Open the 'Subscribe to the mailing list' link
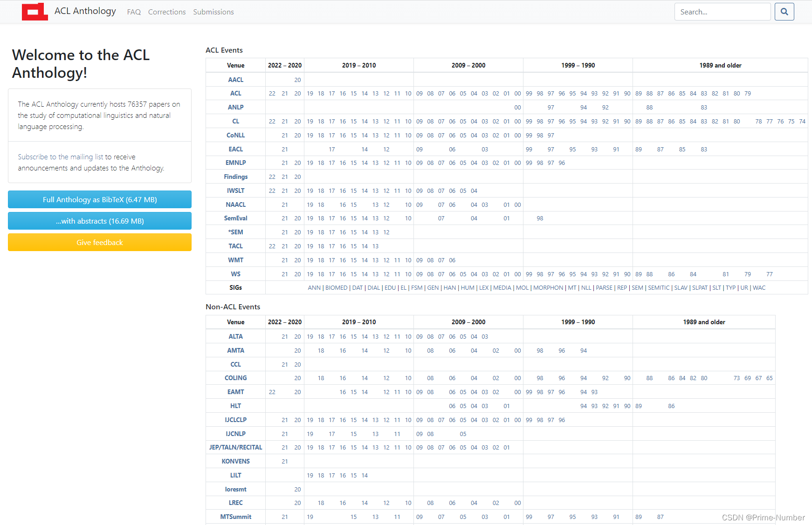 coord(61,157)
